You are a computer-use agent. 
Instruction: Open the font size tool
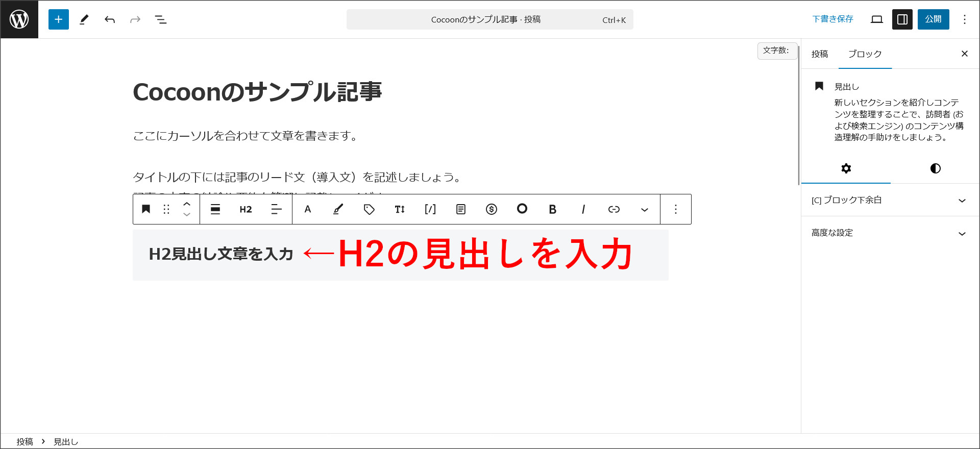point(400,209)
